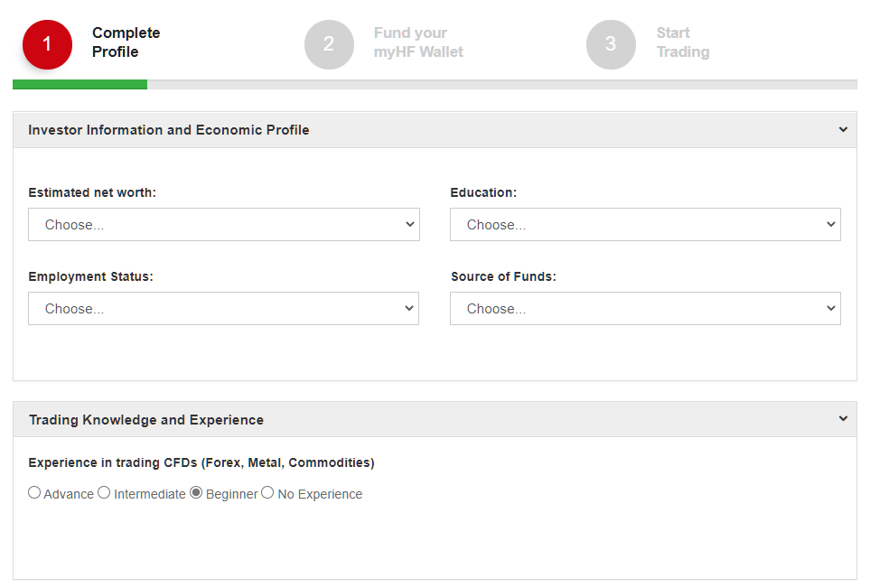Screen dimensions: 870x588
Task: Open the Education dropdown
Action: [x=645, y=225]
